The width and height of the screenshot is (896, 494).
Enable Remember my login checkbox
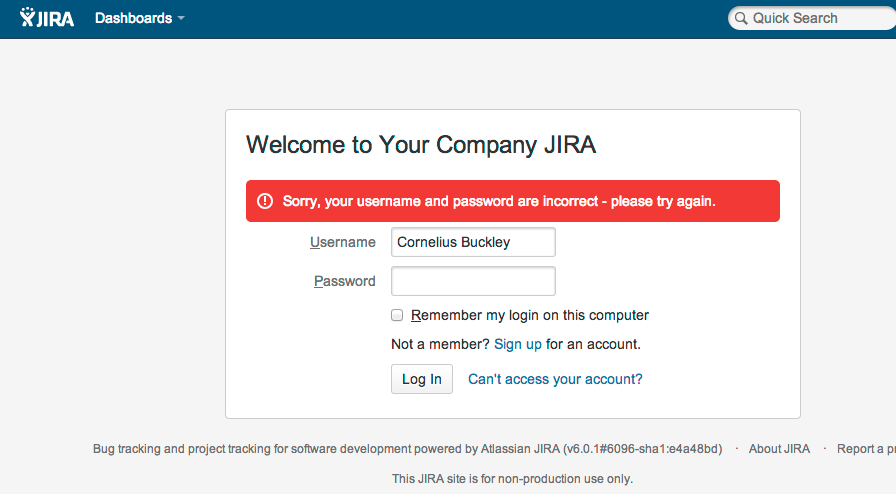tap(397, 315)
